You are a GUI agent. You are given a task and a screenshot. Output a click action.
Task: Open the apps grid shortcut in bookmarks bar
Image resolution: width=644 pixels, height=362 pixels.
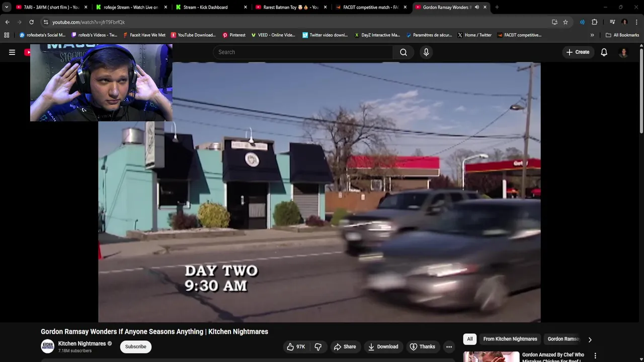[x=7, y=35]
